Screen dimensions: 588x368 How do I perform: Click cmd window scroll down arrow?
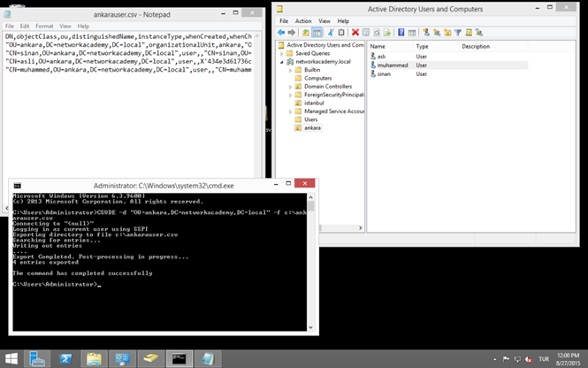pos(310,327)
